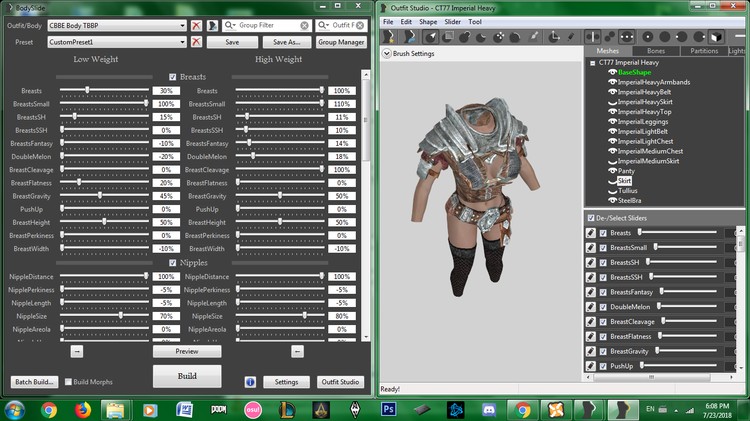Open the Slider menu
The width and height of the screenshot is (750, 421).
(x=452, y=22)
